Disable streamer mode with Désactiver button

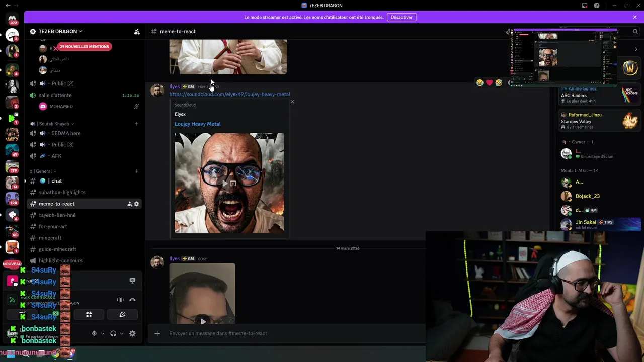[401, 17]
